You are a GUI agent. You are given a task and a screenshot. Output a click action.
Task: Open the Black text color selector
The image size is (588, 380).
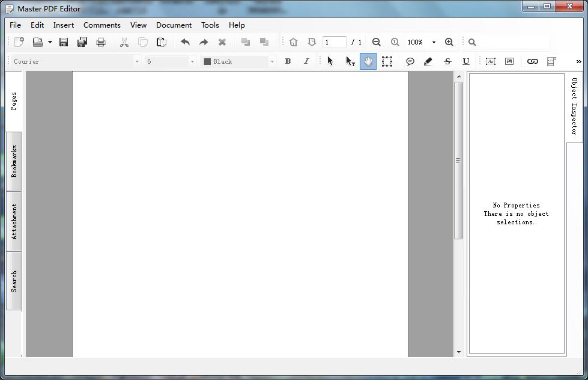coord(238,61)
